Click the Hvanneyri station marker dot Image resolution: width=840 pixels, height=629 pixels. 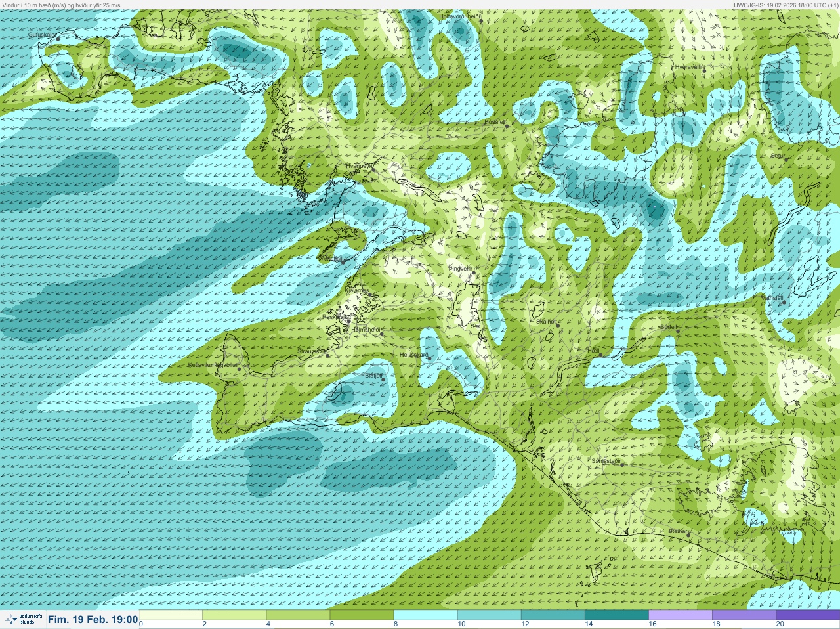(x=373, y=169)
